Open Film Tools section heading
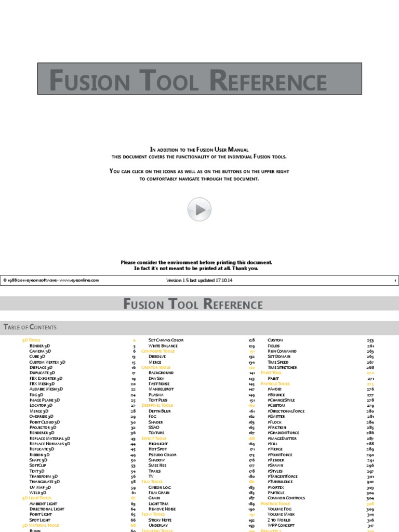Screen dimensions: 399x532 click(152, 482)
